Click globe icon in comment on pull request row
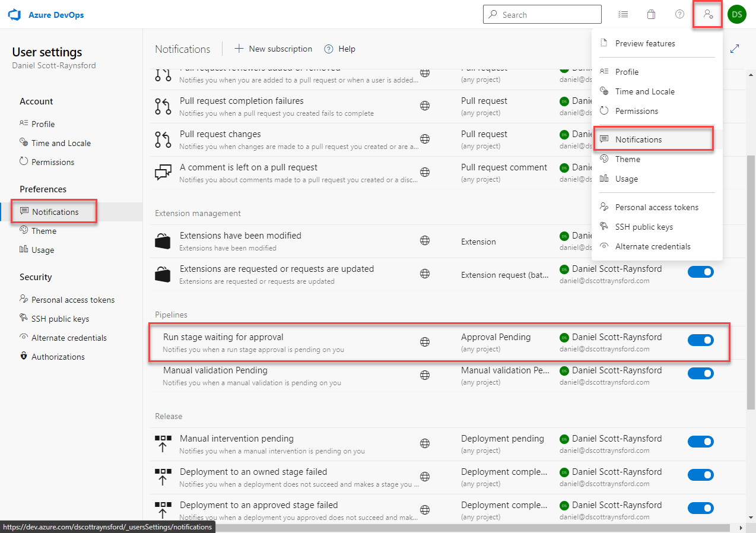The width and height of the screenshot is (756, 533). [x=425, y=172]
